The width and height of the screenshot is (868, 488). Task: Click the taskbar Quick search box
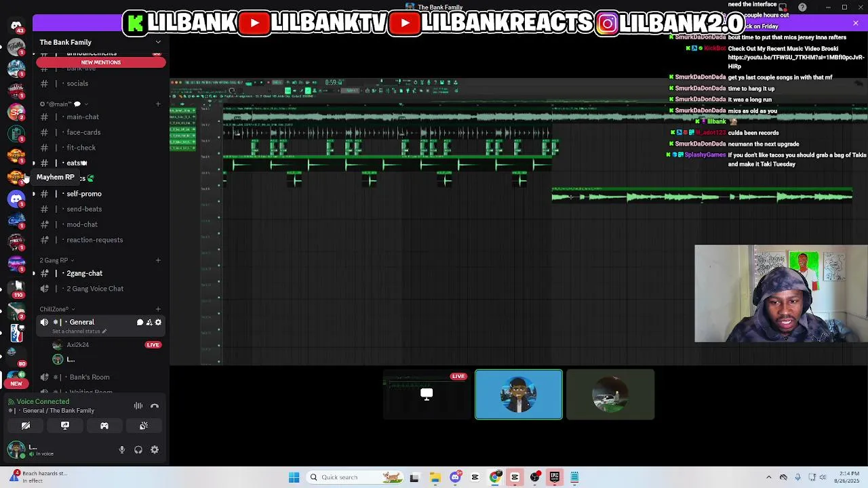(354, 477)
